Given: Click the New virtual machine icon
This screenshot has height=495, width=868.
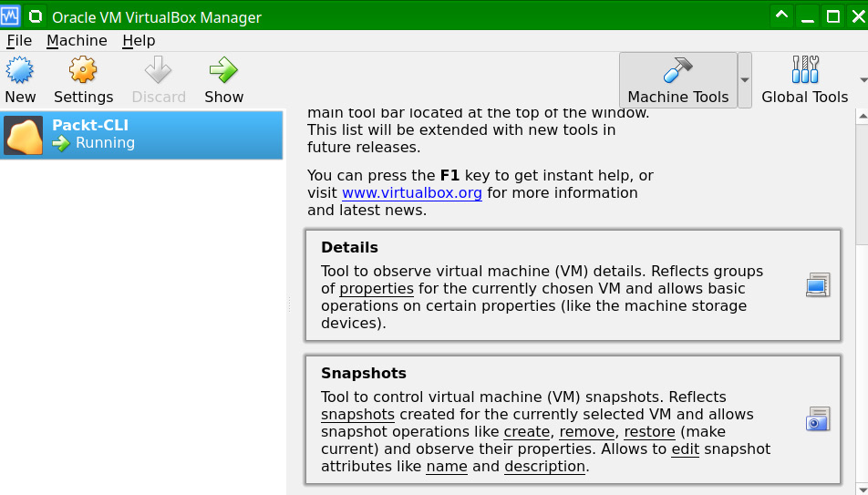Looking at the screenshot, I should [20, 71].
